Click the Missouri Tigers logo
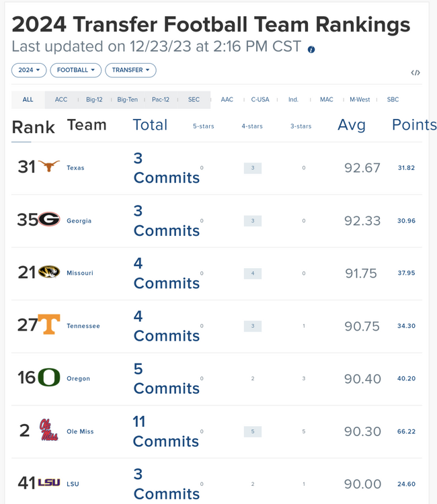The height and width of the screenshot is (504, 437). click(x=48, y=273)
